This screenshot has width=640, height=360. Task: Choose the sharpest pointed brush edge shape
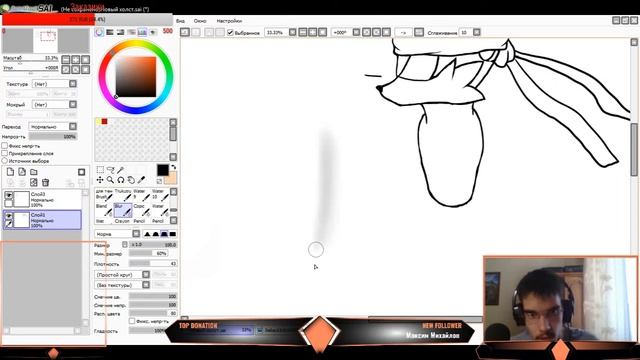click(x=147, y=234)
